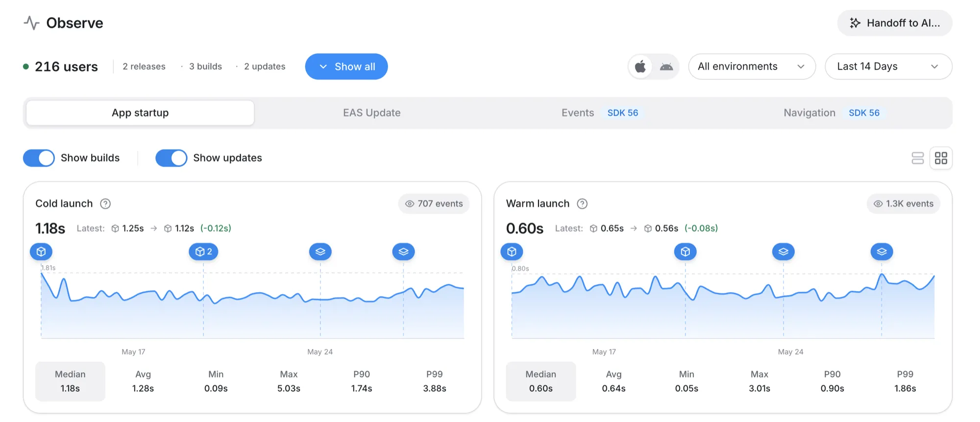This screenshot has height=422, width=980.
Task: Click the Handoff to AI button
Action: [895, 23]
